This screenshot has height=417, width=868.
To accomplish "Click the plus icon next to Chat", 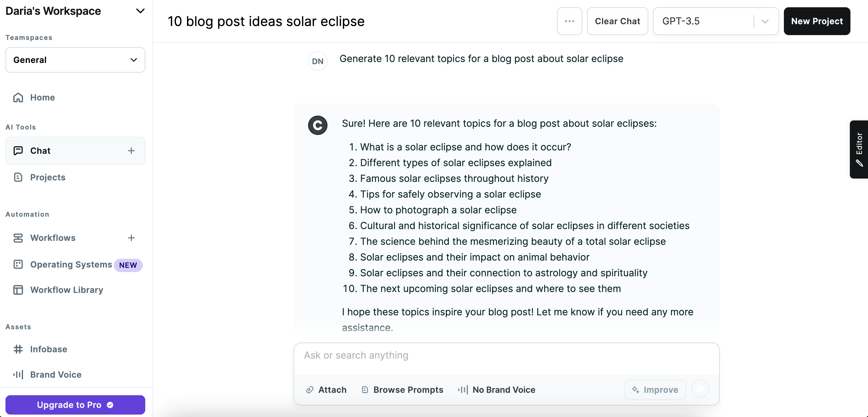I will [131, 151].
